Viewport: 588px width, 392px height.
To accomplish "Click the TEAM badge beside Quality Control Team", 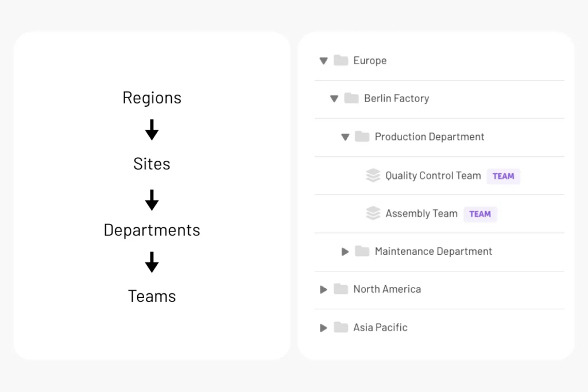I will pos(503,176).
